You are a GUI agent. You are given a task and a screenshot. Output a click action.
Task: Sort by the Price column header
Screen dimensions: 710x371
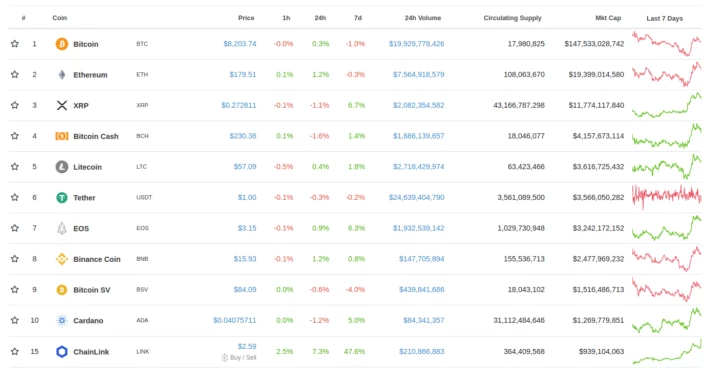(x=246, y=18)
